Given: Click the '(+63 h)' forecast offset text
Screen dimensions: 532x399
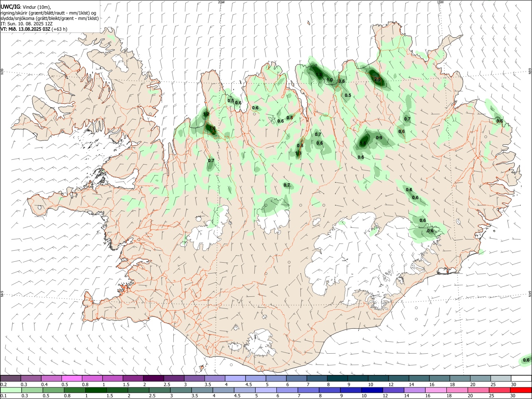Looking at the screenshot, I should 60,29.
